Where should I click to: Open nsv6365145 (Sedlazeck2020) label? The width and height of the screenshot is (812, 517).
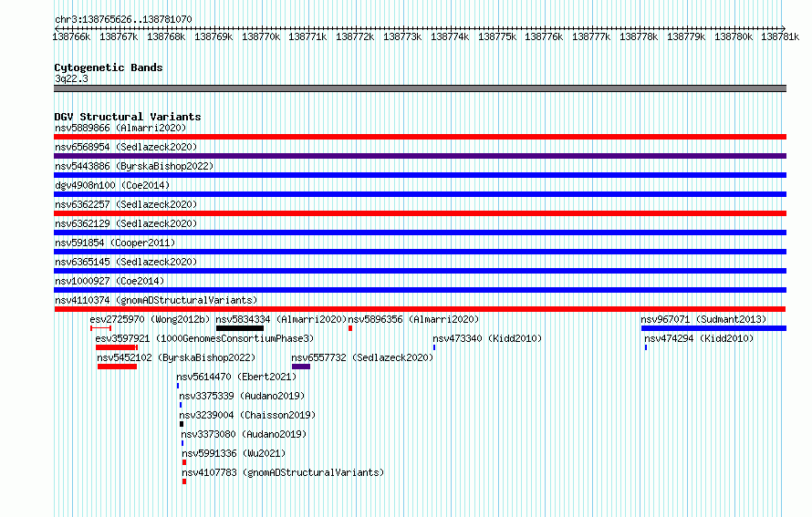(126, 262)
